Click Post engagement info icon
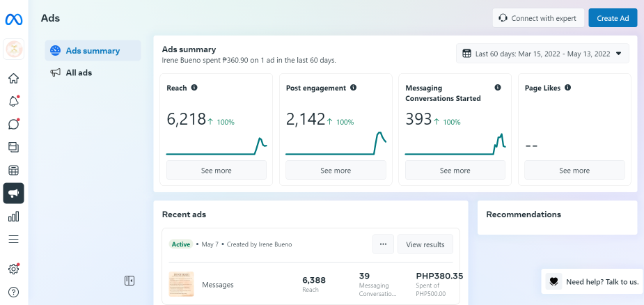 353,88
